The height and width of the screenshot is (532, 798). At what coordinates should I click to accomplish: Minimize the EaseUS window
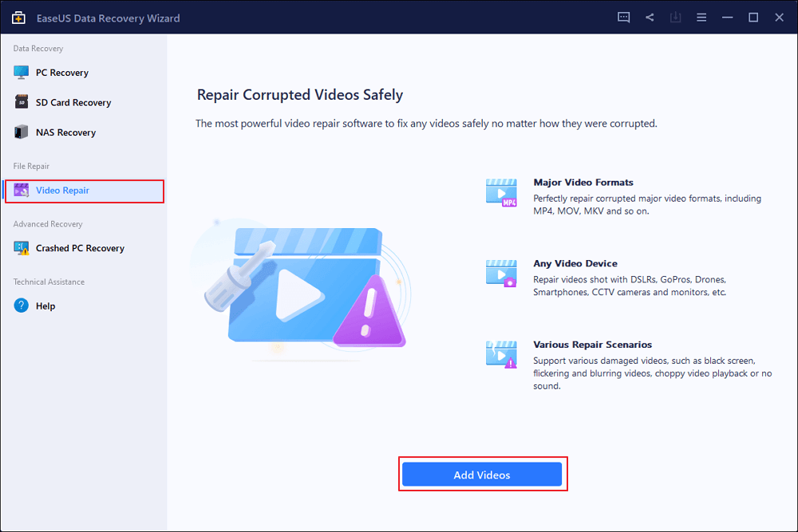[x=727, y=18]
